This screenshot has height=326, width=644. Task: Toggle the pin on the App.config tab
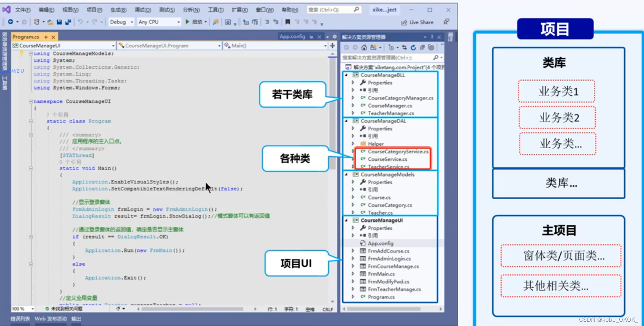click(311, 37)
